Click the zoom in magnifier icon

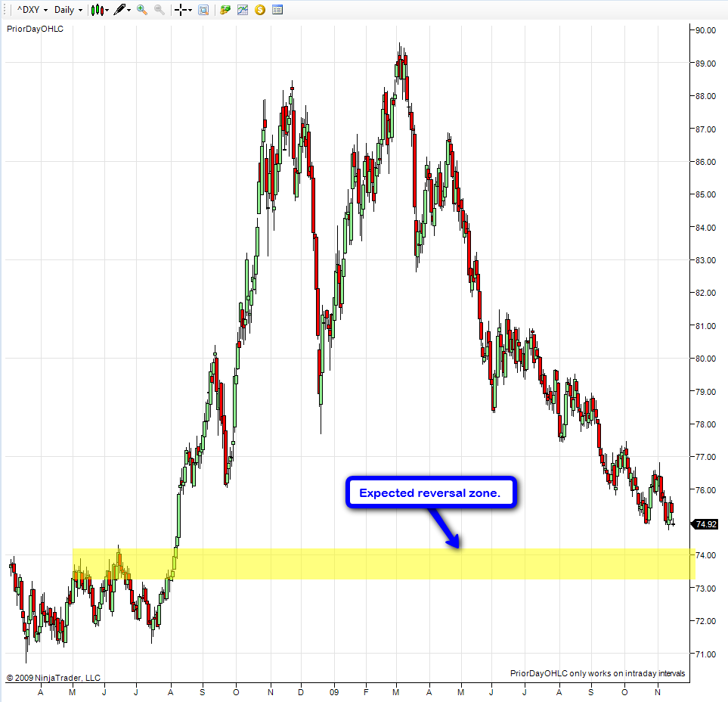[x=142, y=10]
